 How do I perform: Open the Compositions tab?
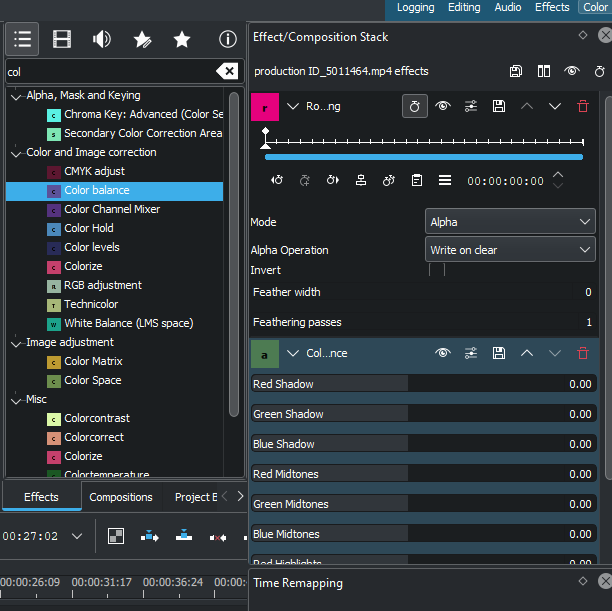click(121, 497)
